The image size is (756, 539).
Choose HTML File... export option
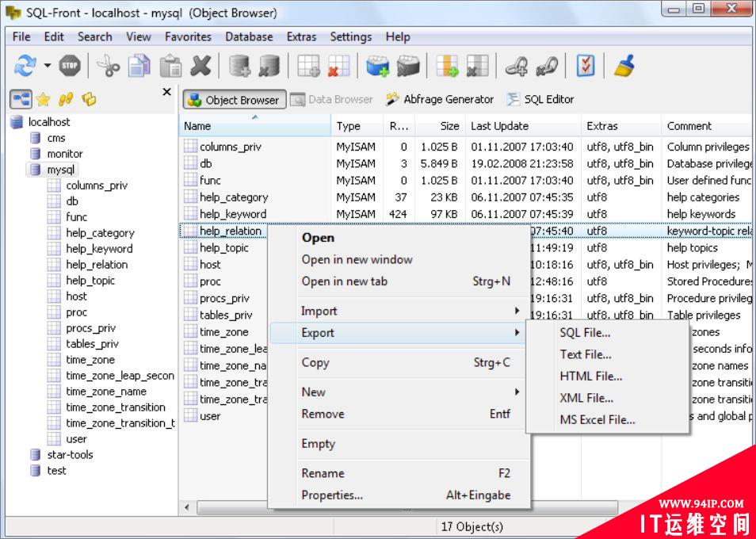point(608,376)
